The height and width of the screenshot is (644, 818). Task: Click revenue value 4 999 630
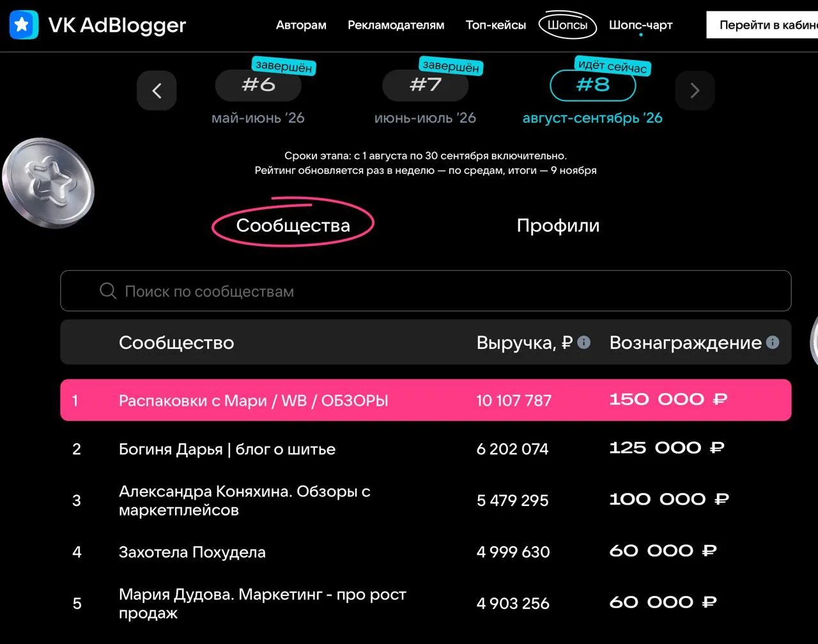coord(513,552)
